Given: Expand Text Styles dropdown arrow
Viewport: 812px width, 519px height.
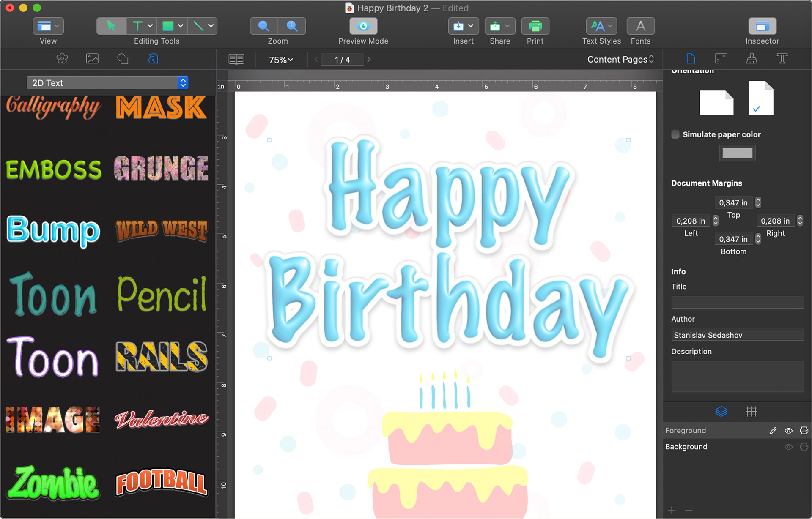Looking at the screenshot, I should [x=610, y=26].
